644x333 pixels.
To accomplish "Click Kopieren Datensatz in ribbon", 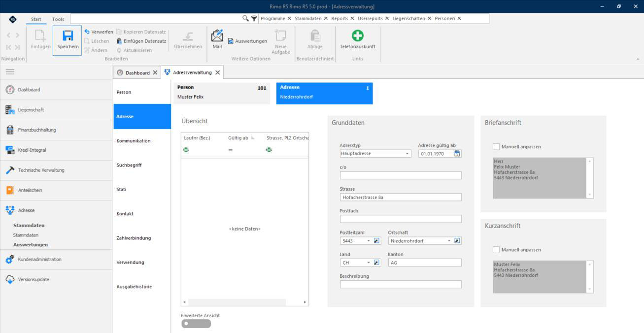I will [x=140, y=32].
